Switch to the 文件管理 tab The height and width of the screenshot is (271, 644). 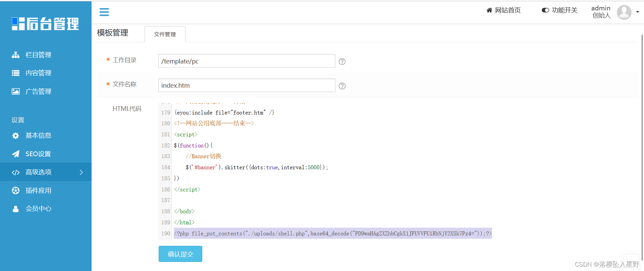165,34
